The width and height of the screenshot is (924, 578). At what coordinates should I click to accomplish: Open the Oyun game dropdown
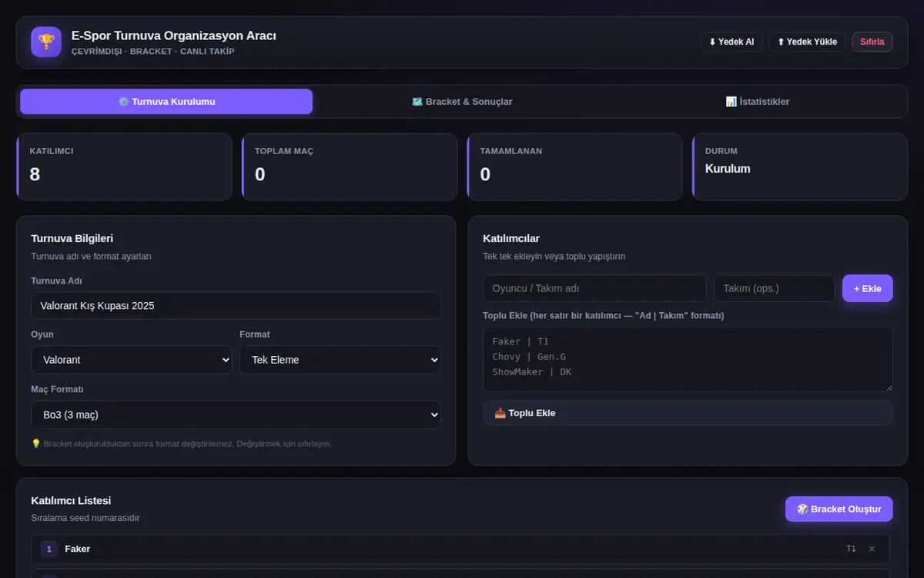132,360
